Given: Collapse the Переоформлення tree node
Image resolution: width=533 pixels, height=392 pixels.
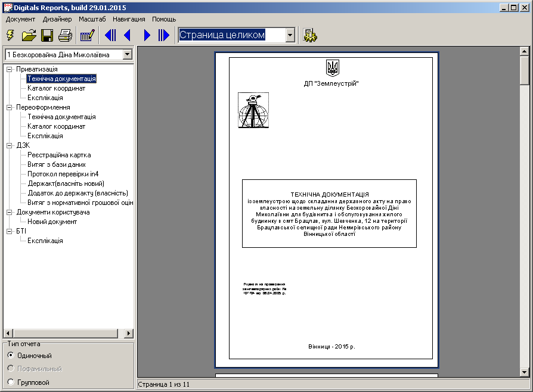Looking at the screenshot, I should tap(9, 107).
